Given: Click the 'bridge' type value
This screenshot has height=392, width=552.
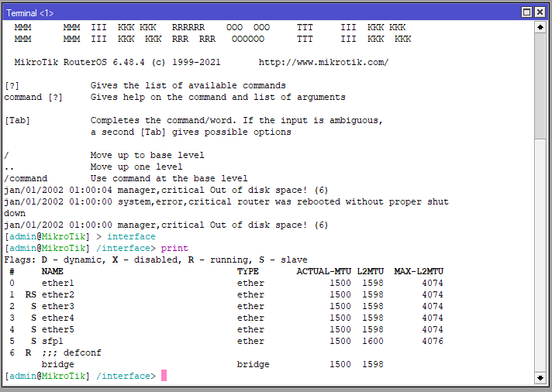Looking at the screenshot, I should (x=253, y=364).
